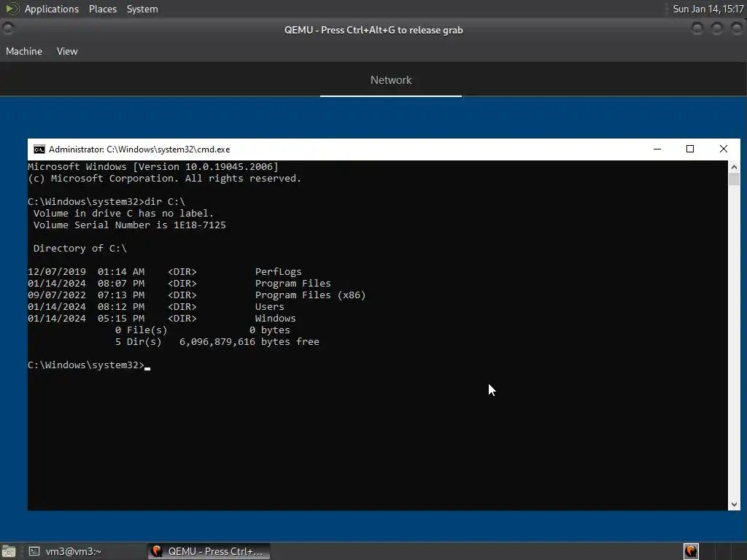Click the Version 10.0.19045.2006 text
This screenshot has height=560, width=747.
point(206,167)
